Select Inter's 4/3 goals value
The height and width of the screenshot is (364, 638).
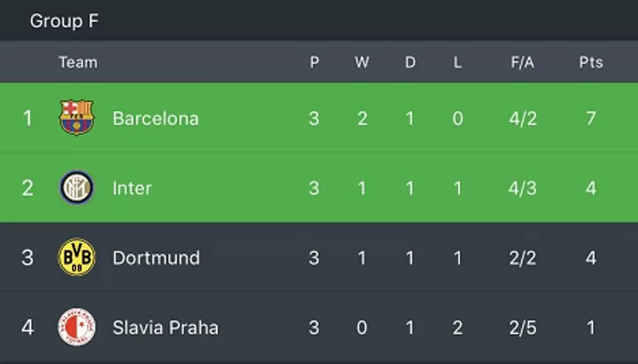pos(523,189)
